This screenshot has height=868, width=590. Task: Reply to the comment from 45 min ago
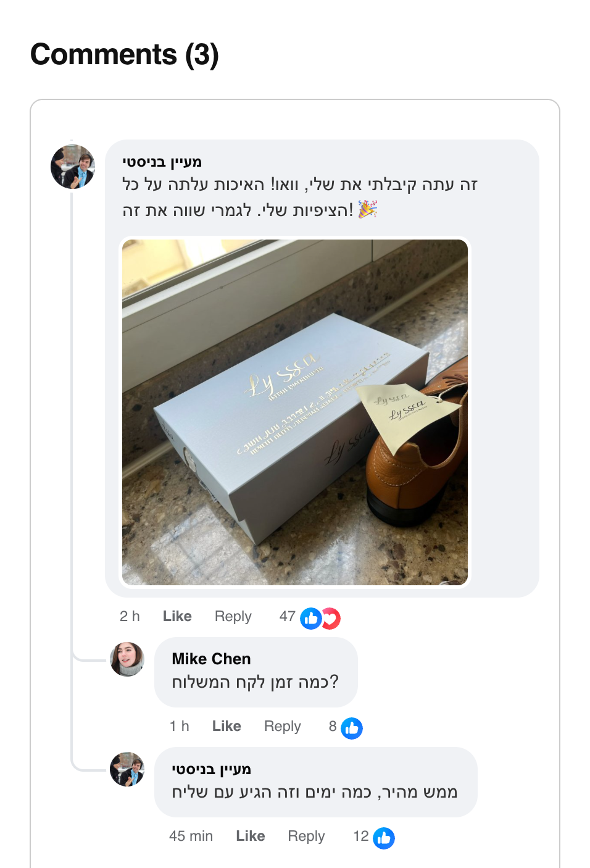[306, 836]
